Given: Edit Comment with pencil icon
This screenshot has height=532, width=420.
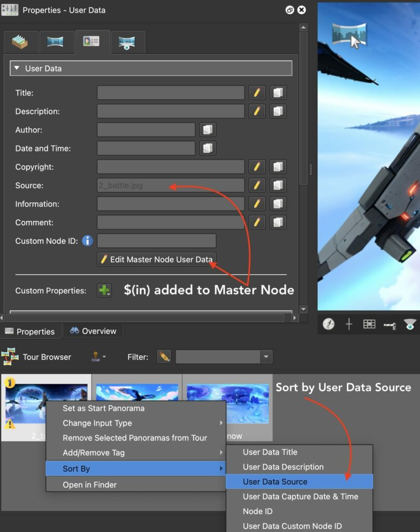Looking at the screenshot, I should [x=257, y=222].
